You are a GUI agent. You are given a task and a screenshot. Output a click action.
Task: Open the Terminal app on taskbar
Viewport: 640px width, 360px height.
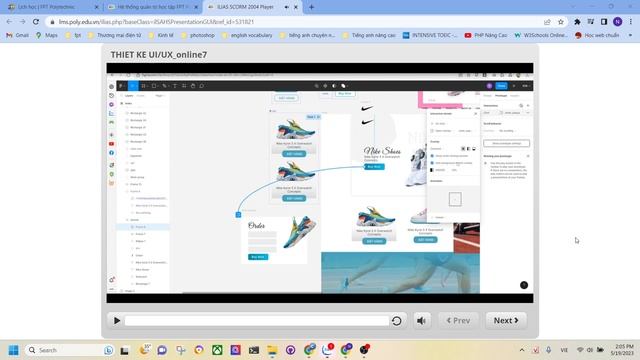tap(254, 350)
